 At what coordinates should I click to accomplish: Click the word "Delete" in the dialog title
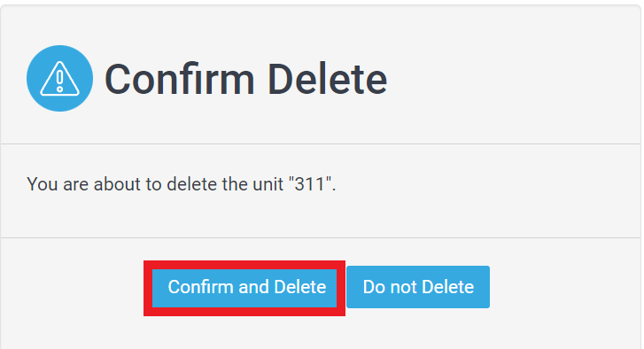coord(328,79)
